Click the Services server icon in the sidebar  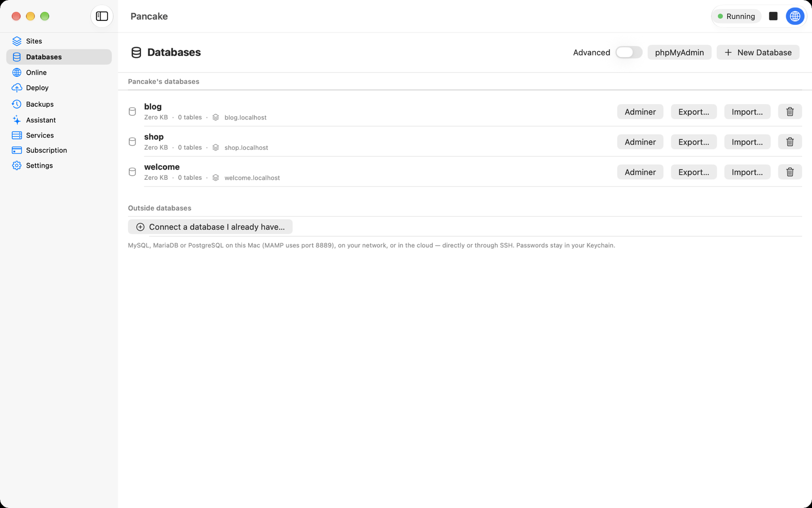17,135
